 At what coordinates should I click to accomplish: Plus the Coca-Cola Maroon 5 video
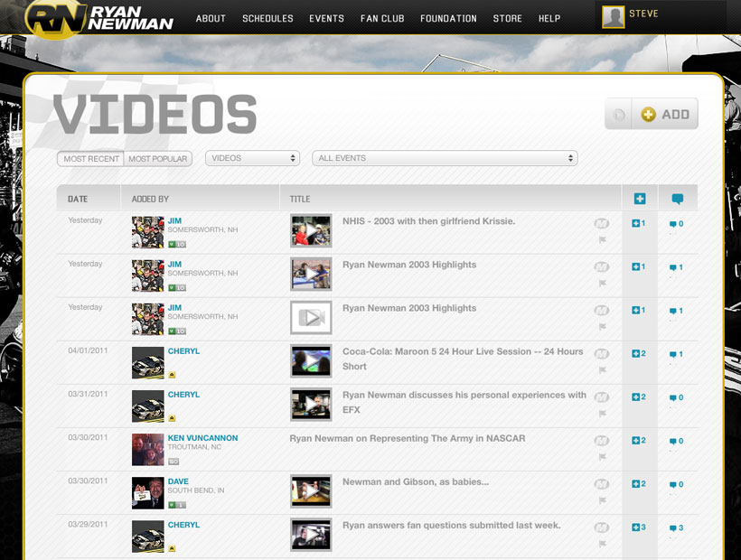tap(639, 354)
